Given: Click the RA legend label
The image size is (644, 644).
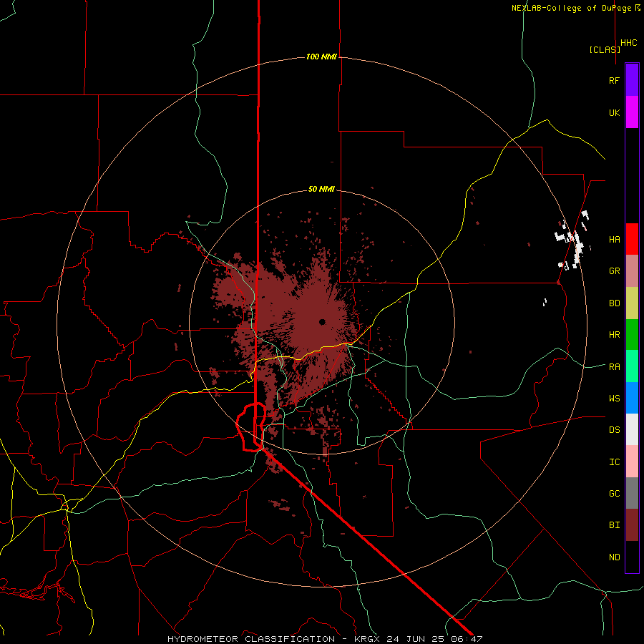Looking at the screenshot, I should 614,367.
